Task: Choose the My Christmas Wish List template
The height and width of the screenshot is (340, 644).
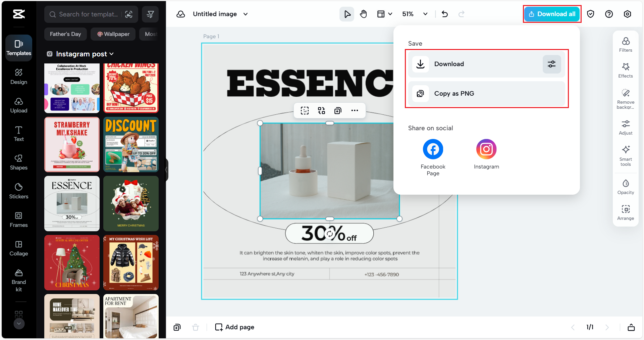Action: click(x=131, y=262)
